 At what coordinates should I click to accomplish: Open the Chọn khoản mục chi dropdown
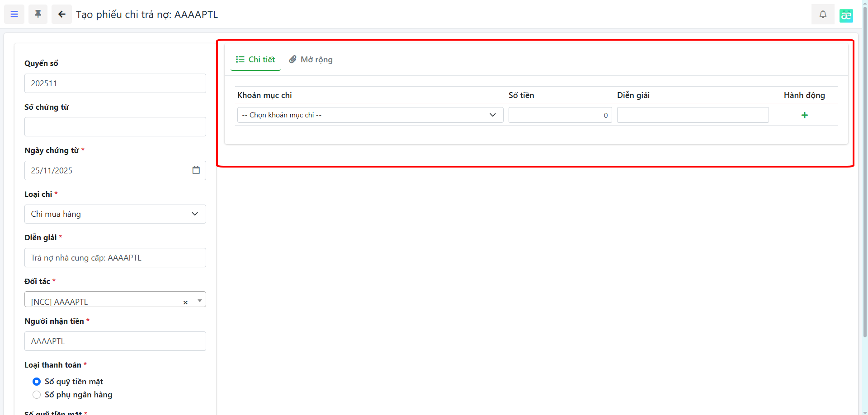coord(370,115)
